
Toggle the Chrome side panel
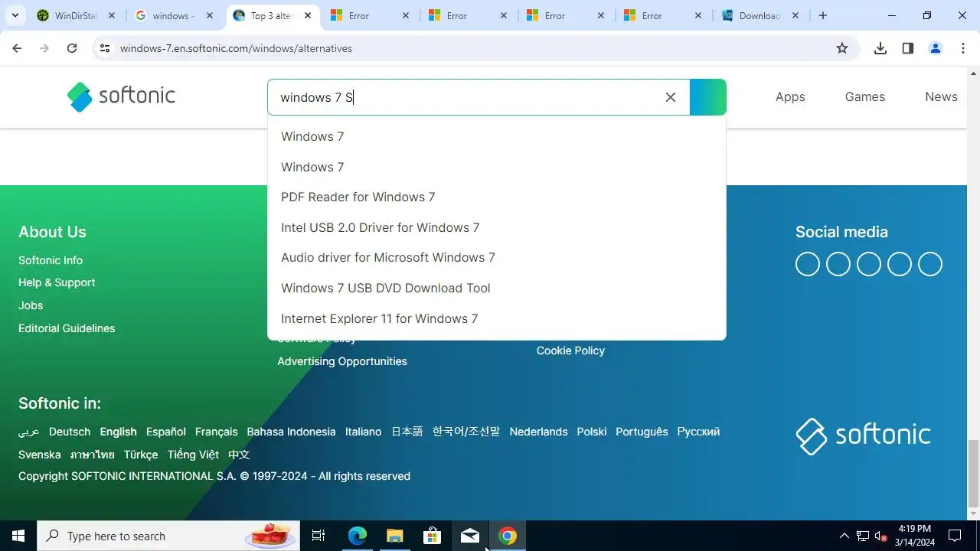click(x=908, y=48)
